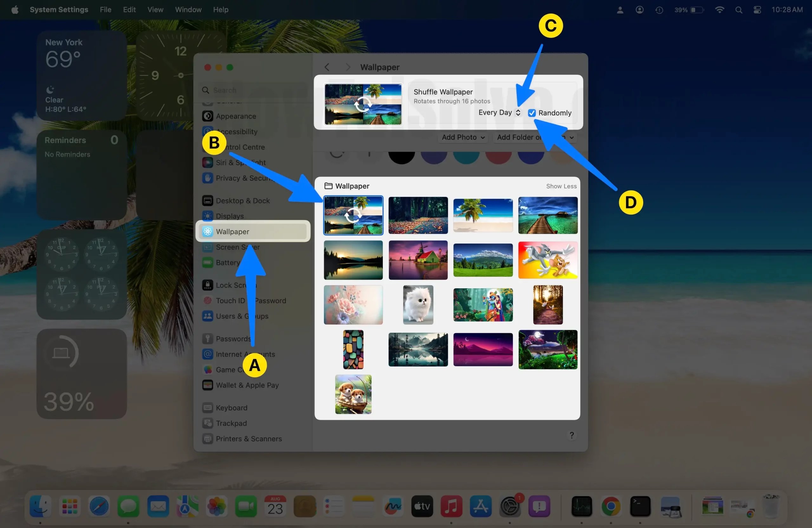Image resolution: width=812 pixels, height=528 pixels.
Task: Open Terminal from the Dock
Action: (640, 506)
